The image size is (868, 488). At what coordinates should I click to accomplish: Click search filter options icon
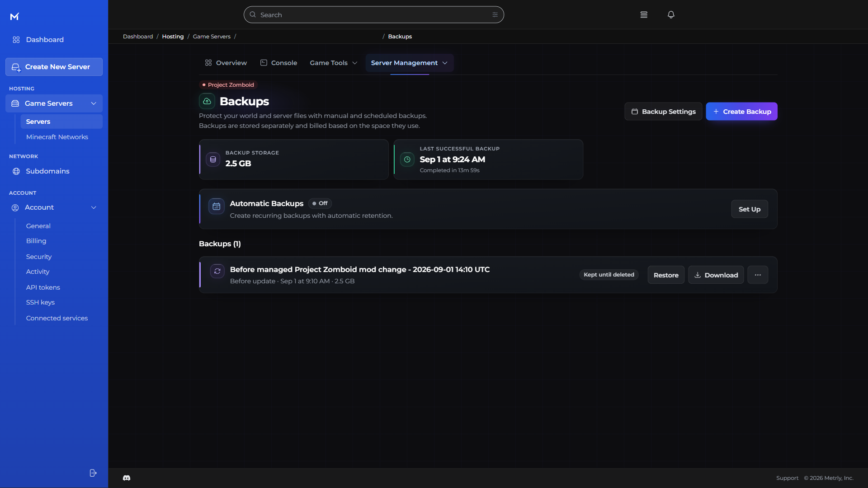click(495, 14)
